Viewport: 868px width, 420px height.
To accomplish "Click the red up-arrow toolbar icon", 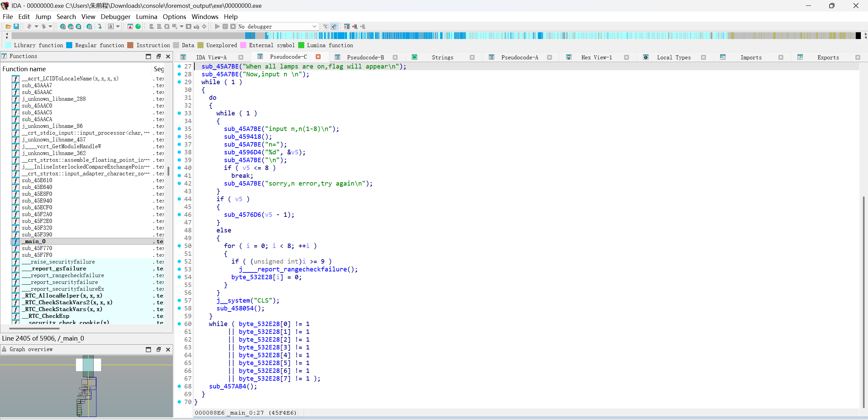I will click(x=130, y=26).
